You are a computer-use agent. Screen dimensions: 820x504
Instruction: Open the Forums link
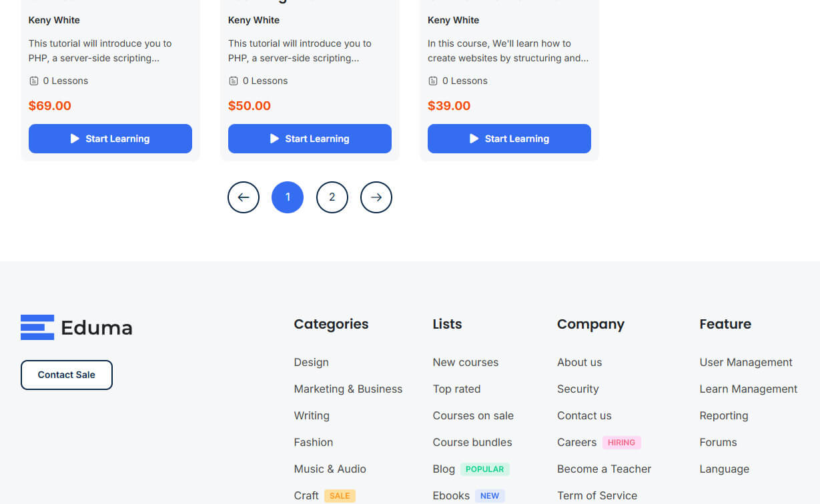click(x=718, y=443)
